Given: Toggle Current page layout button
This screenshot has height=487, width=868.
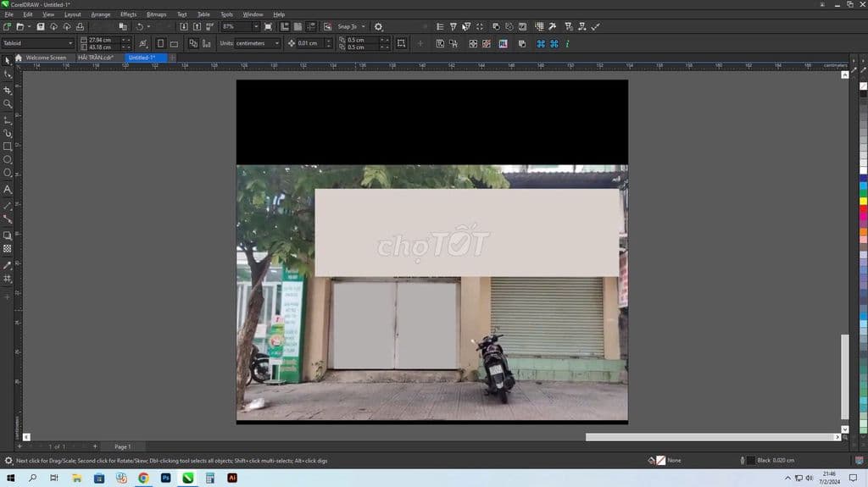Looking at the screenshot, I should pyautogui.click(x=207, y=43).
